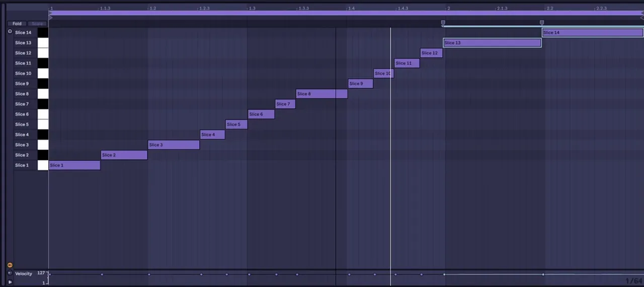Screen dimensions: 644x287
Task: Select the Slice 14 note
Action: click(593, 33)
